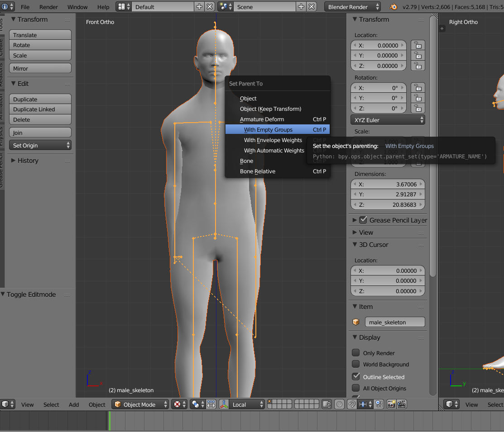The height and width of the screenshot is (432, 504).
Task: Delete the Scene with its X icon
Action: [x=312, y=7]
